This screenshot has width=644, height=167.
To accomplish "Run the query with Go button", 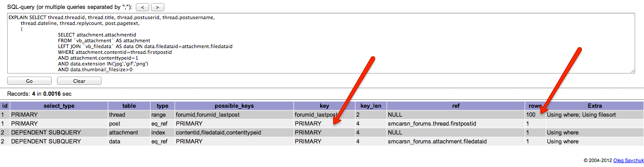I will 29,81.
